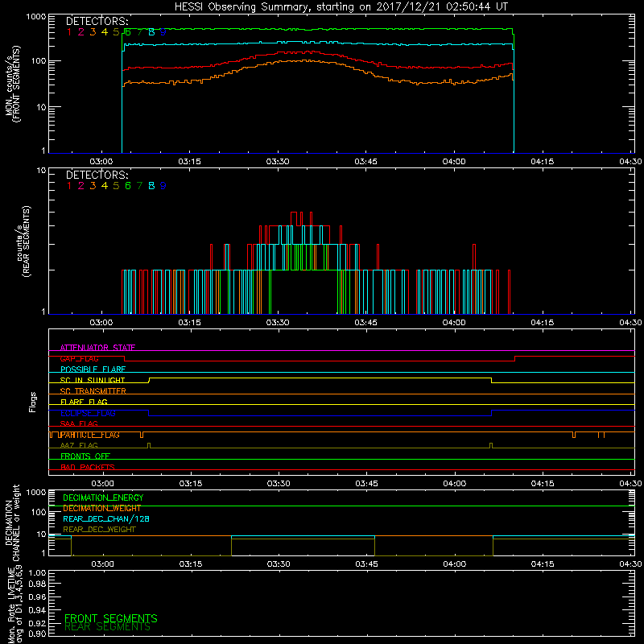Select red detector 1 in front segments legend
644x644 pixels.
(69, 32)
